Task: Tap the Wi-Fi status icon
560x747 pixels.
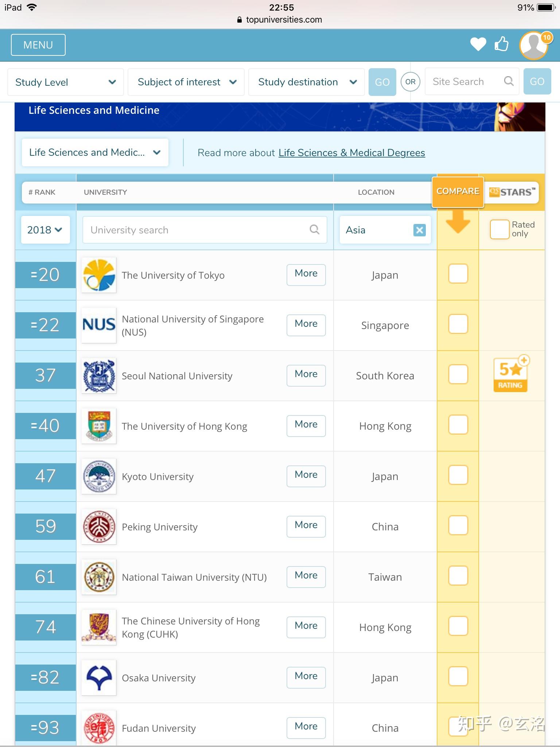Action: pyautogui.click(x=32, y=7)
